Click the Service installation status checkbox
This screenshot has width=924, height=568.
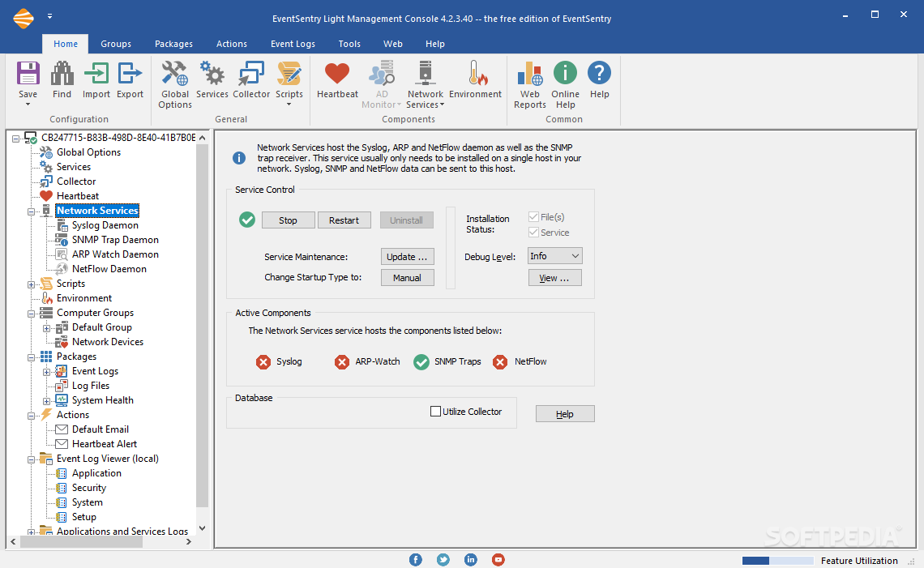point(533,233)
